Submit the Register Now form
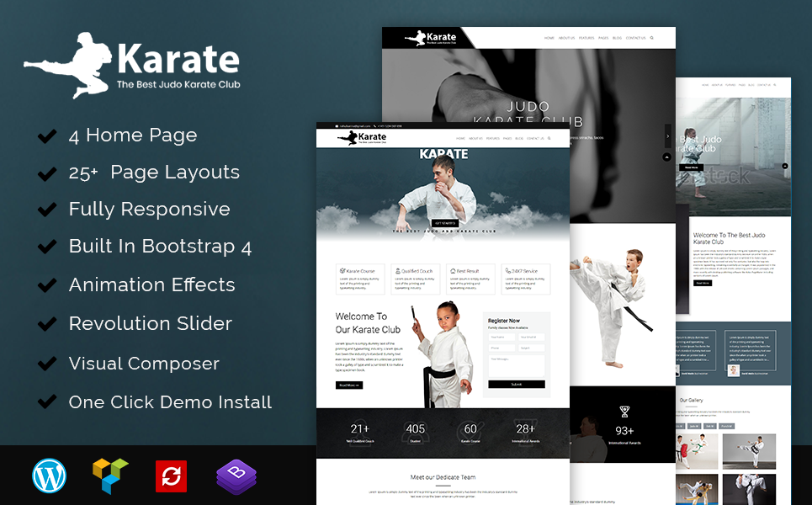Screen dimensions: 812x505 pyautogui.click(x=517, y=385)
